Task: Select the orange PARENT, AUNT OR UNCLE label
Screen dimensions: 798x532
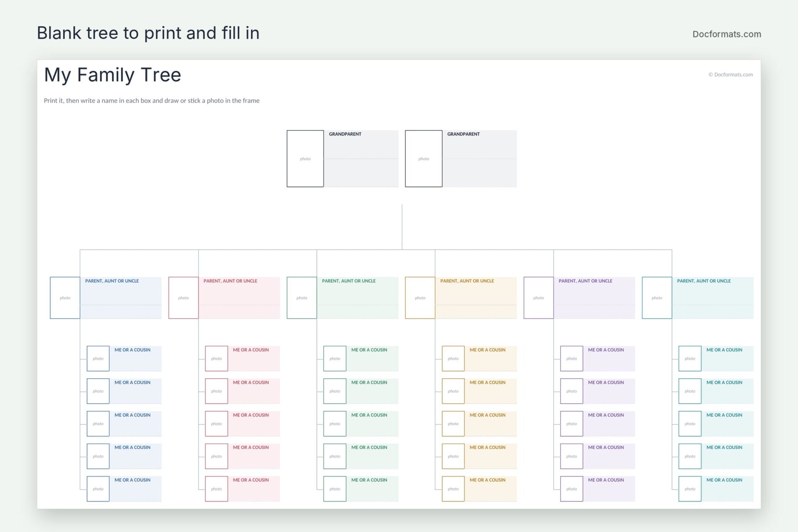Action: click(467, 281)
